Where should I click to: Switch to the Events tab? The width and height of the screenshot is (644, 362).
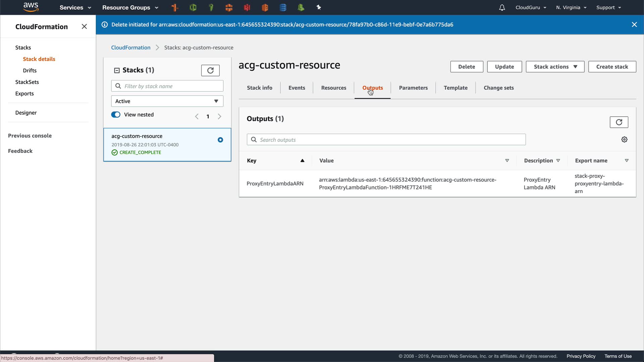[x=297, y=88]
